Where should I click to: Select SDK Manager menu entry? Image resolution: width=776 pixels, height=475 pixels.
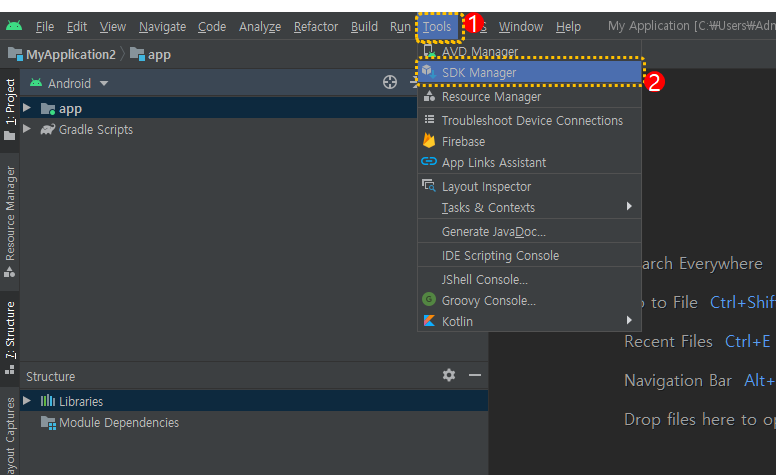tap(529, 73)
